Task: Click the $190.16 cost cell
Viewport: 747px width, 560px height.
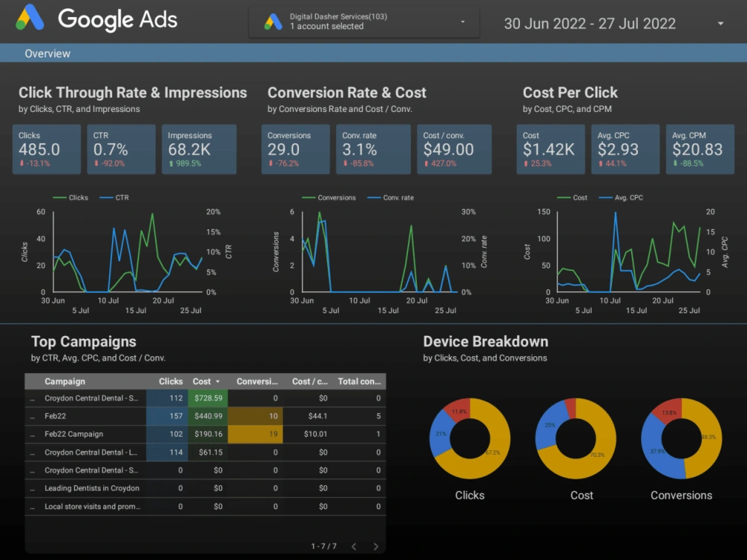Action: (x=208, y=435)
